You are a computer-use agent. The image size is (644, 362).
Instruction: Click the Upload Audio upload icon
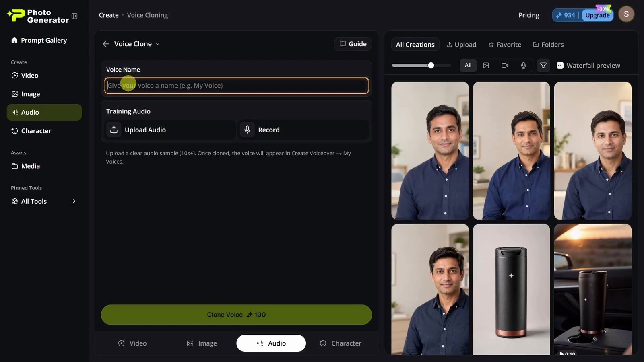coord(114,130)
